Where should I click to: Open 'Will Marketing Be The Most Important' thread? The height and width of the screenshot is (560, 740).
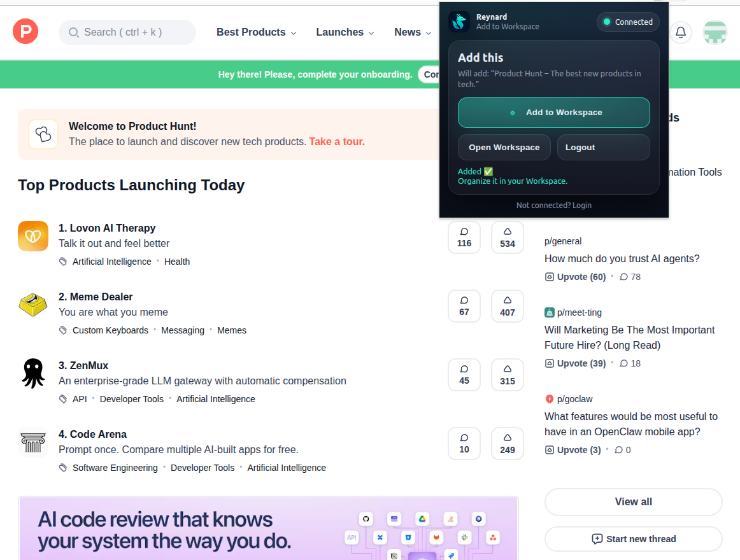pos(630,337)
